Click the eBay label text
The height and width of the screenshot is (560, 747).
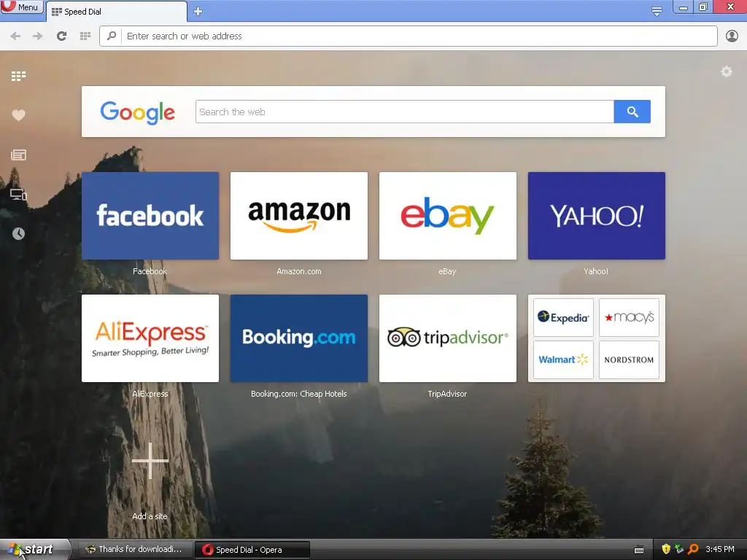coord(447,271)
